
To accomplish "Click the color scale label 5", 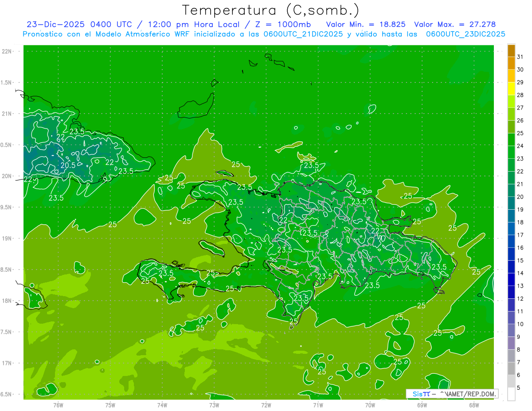I will click(x=519, y=388).
